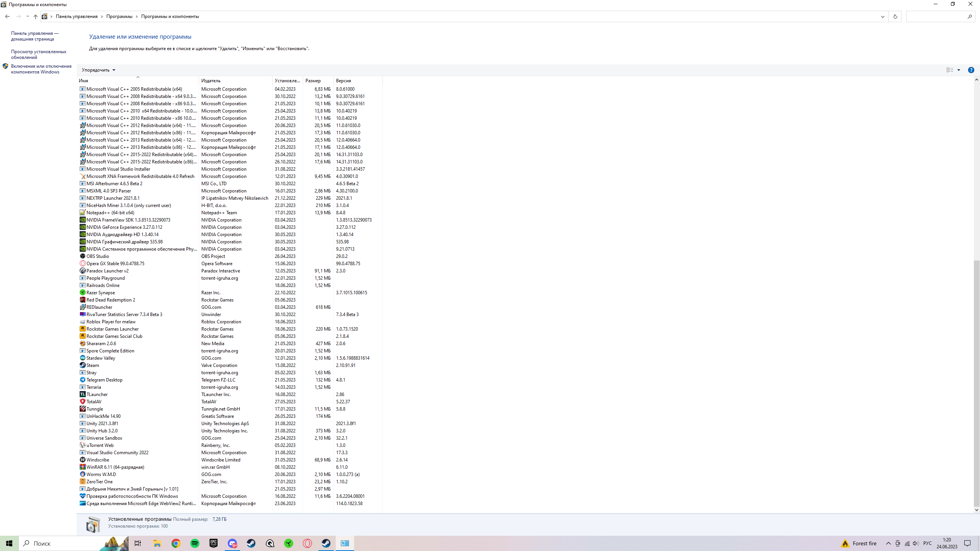Click the WinRAR 6.11 icon
This screenshot has width=980, height=551.
(x=82, y=467)
